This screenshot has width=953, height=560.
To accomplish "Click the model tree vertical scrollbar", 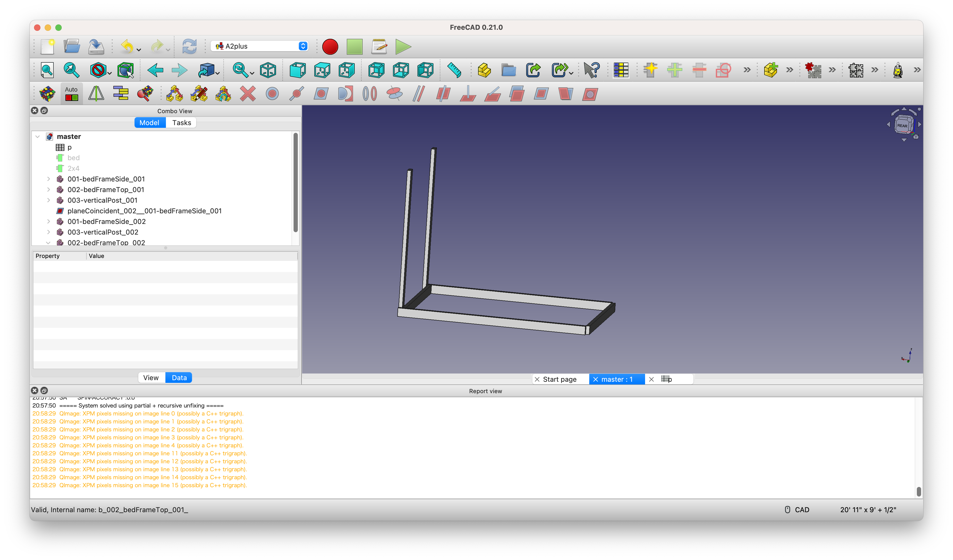I will point(295,183).
